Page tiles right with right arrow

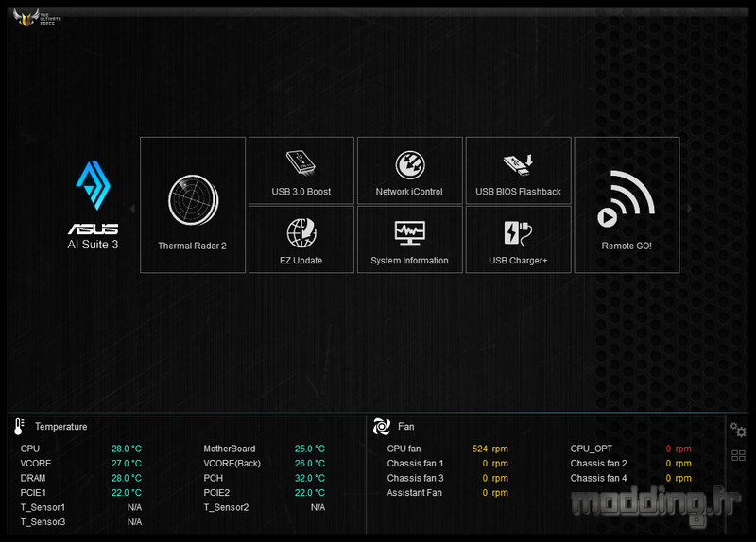point(689,209)
